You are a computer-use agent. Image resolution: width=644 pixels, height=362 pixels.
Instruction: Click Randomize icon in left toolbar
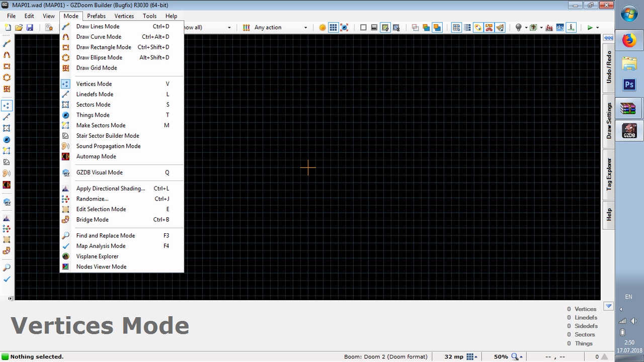[7, 229]
